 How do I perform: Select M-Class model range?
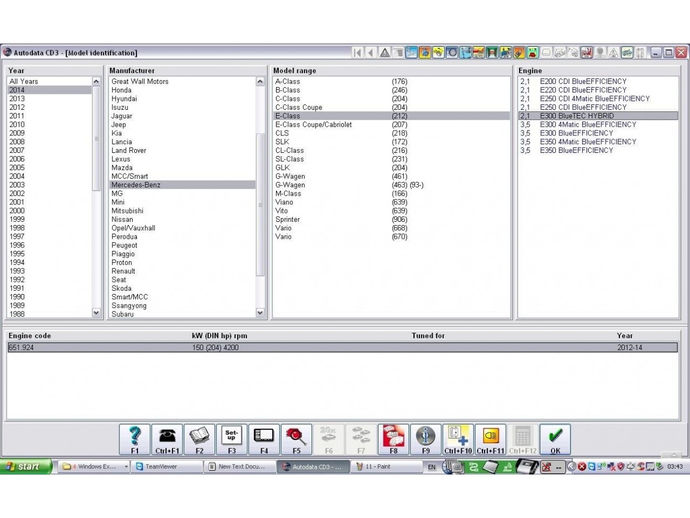pyautogui.click(x=392, y=194)
